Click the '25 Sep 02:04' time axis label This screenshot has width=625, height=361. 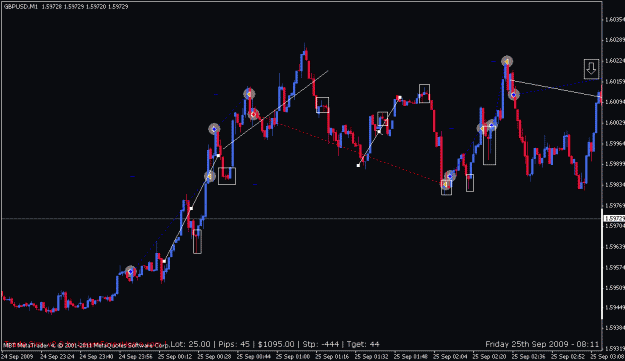450,356
